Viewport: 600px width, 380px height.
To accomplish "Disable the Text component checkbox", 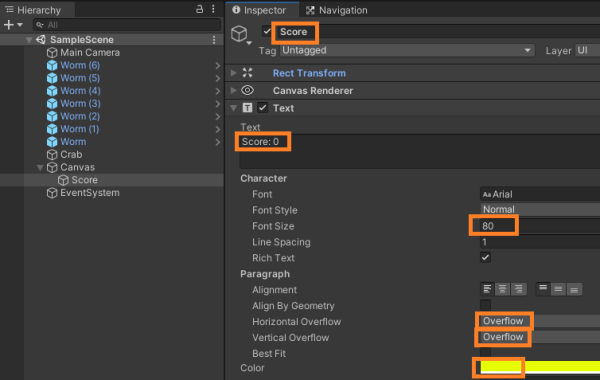I will tap(262, 108).
